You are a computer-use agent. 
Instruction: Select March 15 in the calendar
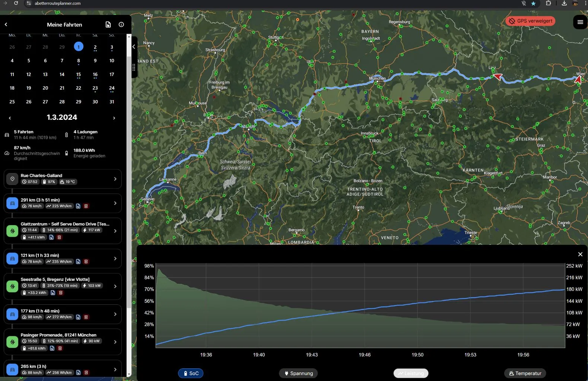click(79, 74)
